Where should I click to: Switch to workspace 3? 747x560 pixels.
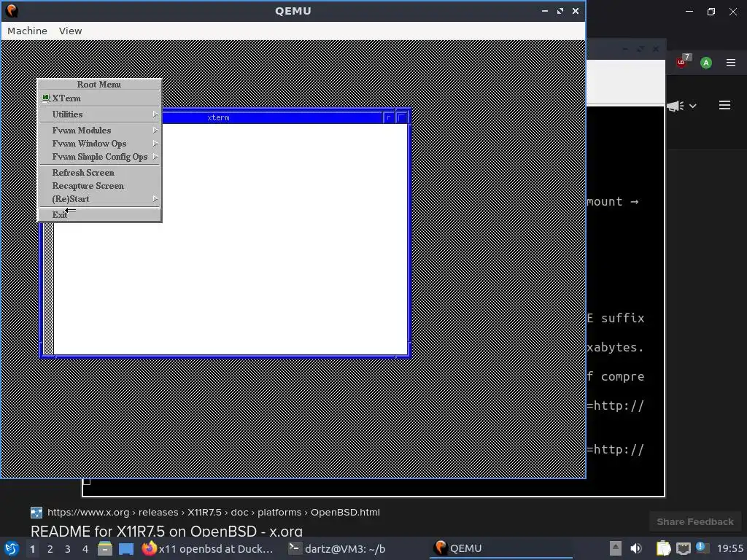pos(68,549)
